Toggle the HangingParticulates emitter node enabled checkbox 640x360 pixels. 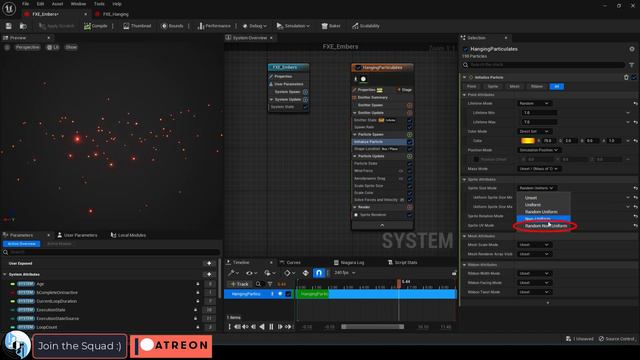point(358,67)
